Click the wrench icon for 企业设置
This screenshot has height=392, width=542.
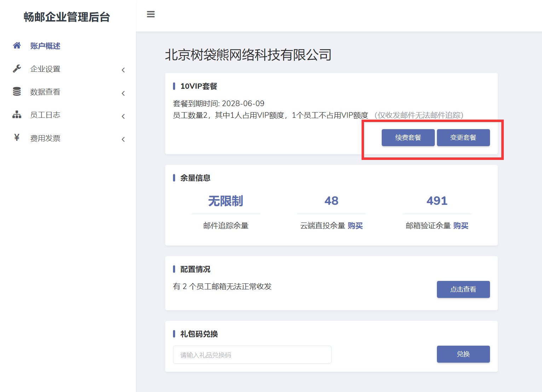[17, 69]
